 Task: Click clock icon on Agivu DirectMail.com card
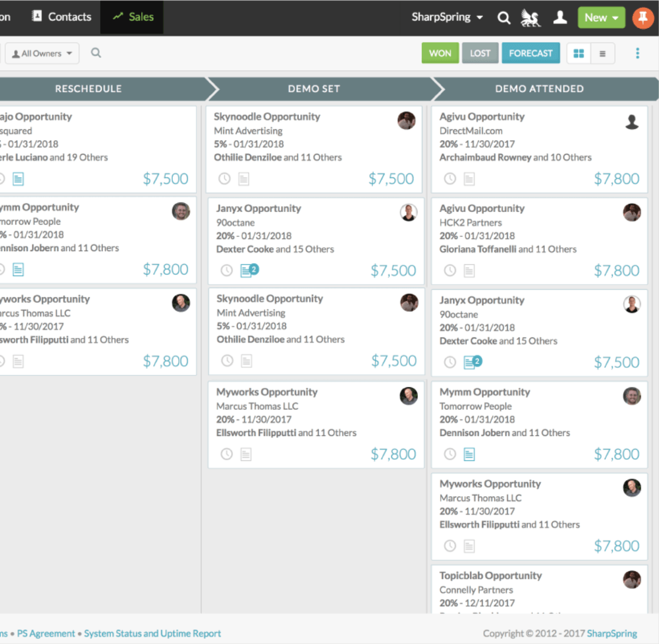pos(450,179)
